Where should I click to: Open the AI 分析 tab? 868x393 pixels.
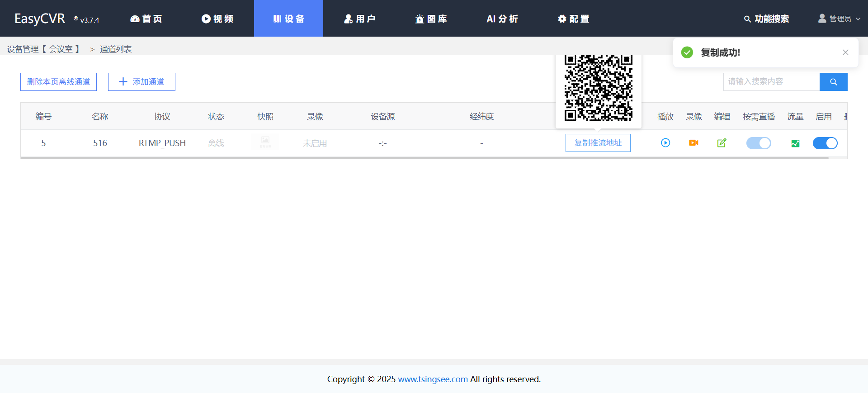(x=502, y=19)
